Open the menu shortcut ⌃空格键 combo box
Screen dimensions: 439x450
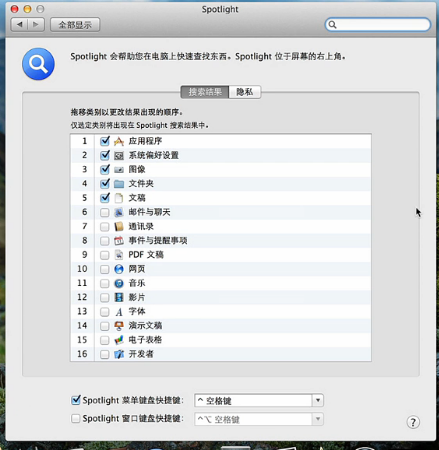(x=259, y=400)
